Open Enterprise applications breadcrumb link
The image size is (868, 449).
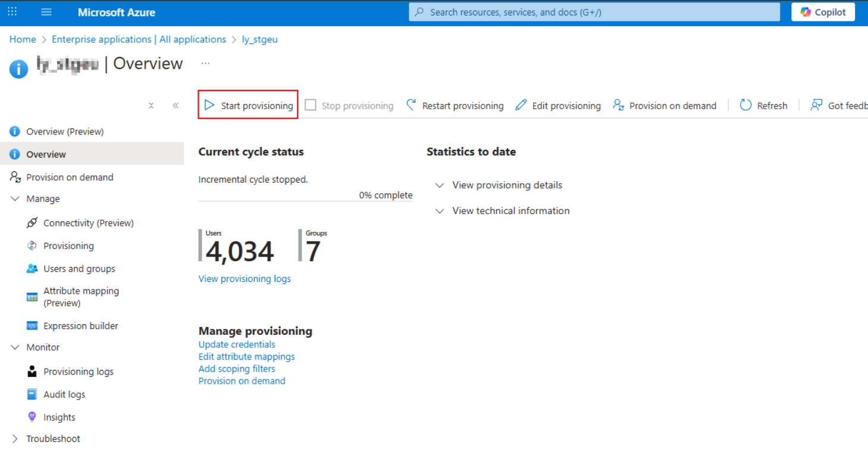(139, 39)
